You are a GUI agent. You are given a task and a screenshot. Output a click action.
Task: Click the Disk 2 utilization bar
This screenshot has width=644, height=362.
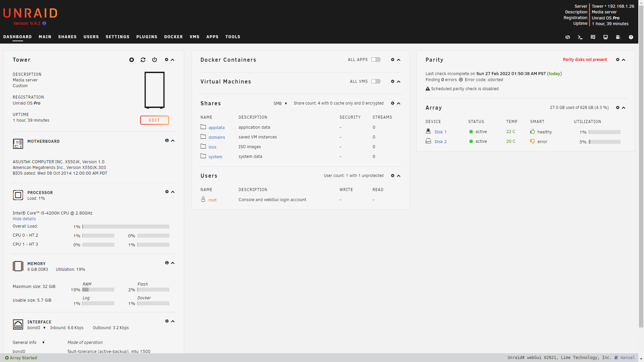pyautogui.click(x=604, y=142)
